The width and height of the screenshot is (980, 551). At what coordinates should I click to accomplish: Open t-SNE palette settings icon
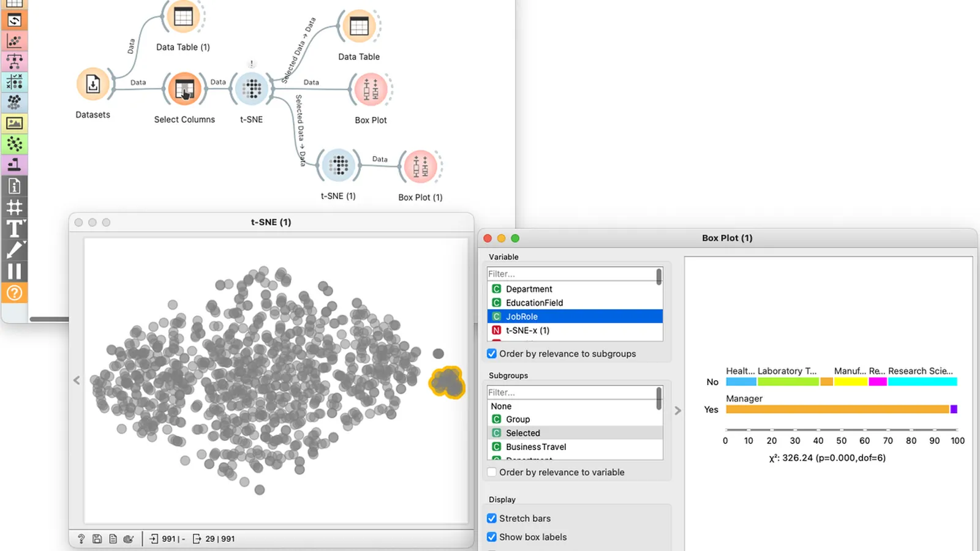click(129, 539)
